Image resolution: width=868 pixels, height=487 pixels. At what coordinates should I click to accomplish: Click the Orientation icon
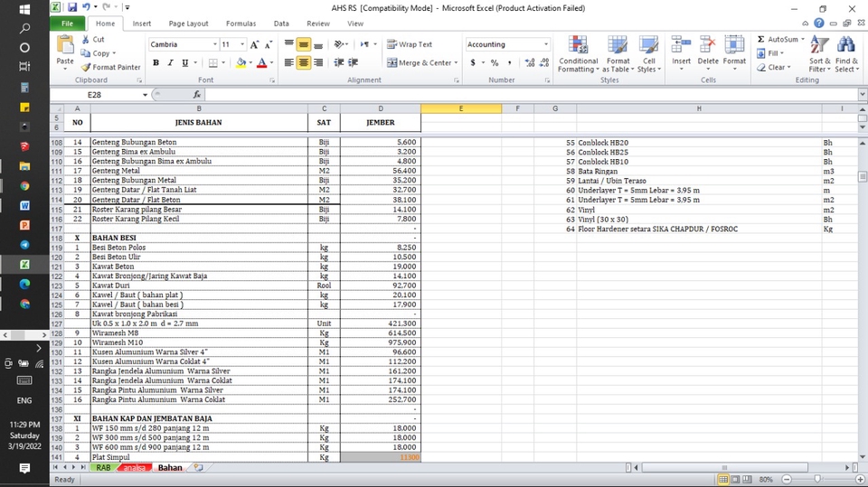(339, 44)
